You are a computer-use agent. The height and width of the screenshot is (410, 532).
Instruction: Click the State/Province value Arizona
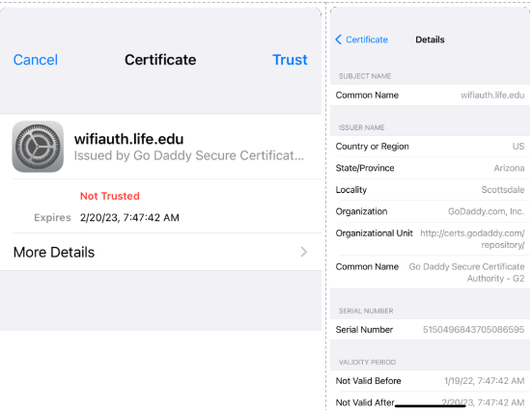pos(509,168)
